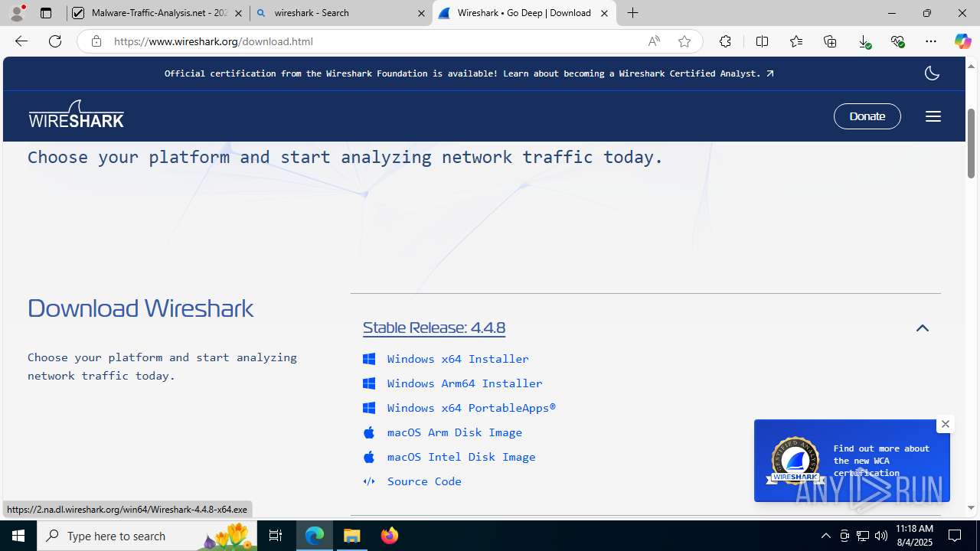Open File Explorer from the taskbar
Screen dimensions: 980x551
tap(352, 536)
